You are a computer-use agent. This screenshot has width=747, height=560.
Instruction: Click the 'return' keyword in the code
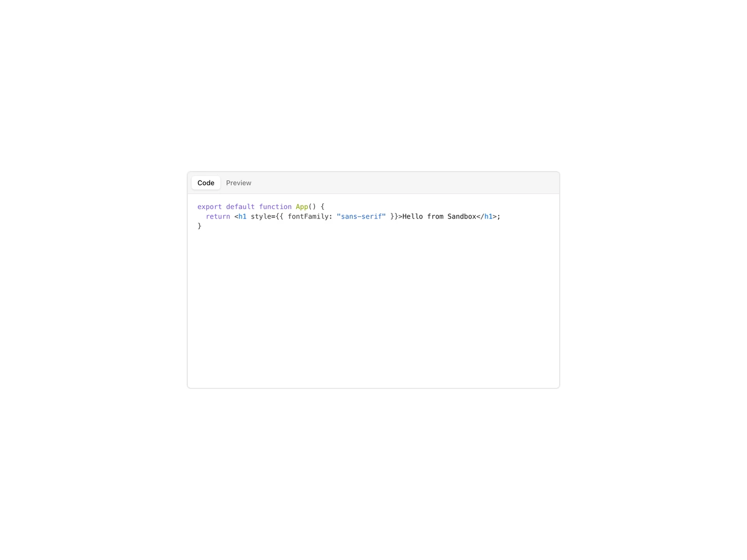218,217
